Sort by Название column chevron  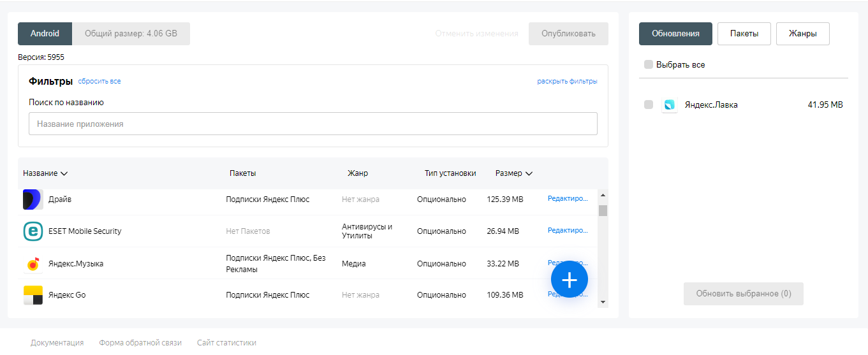(64, 173)
